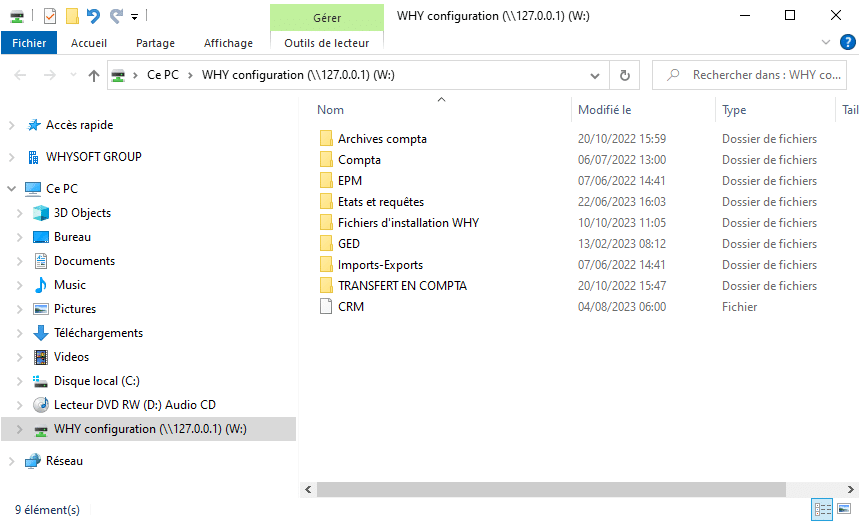Open the address bar history dropdown

click(x=595, y=76)
